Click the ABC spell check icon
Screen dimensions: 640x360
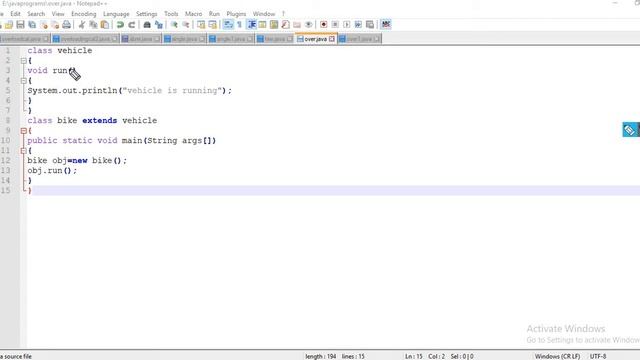point(386,25)
